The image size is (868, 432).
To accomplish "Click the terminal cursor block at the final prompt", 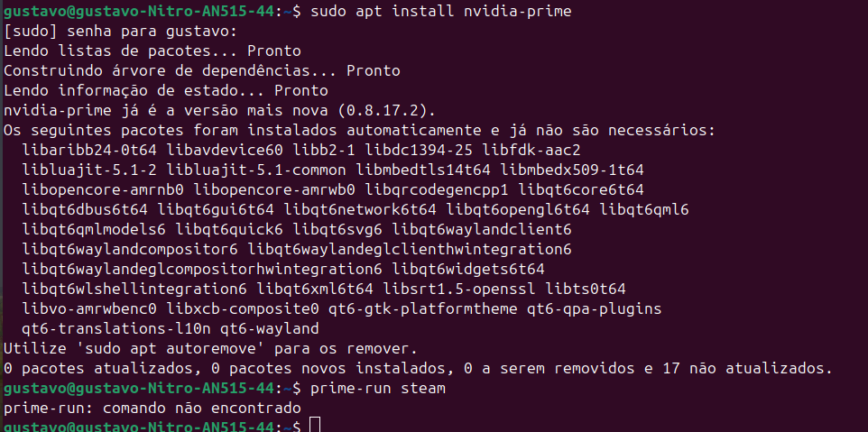I will click(314, 426).
